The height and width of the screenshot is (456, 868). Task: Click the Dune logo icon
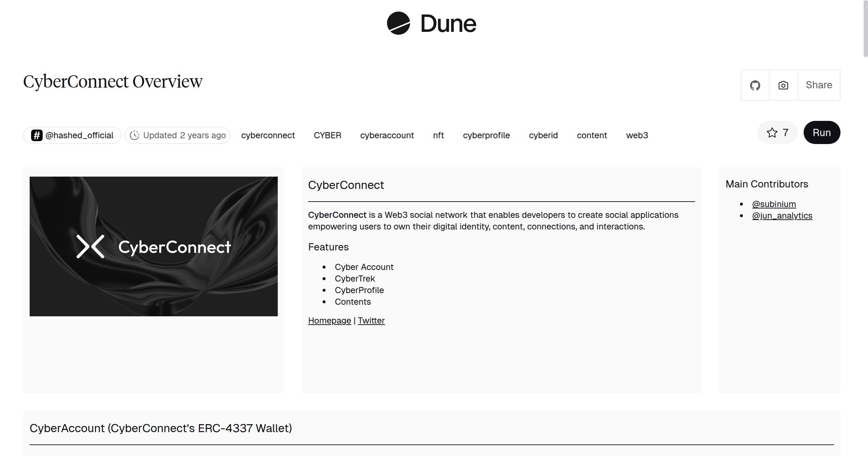pos(398,24)
